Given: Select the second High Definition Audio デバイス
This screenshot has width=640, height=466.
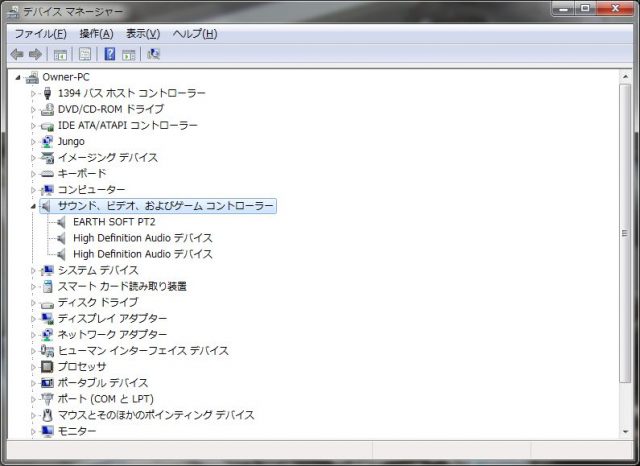Looking at the screenshot, I should (x=142, y=254).
